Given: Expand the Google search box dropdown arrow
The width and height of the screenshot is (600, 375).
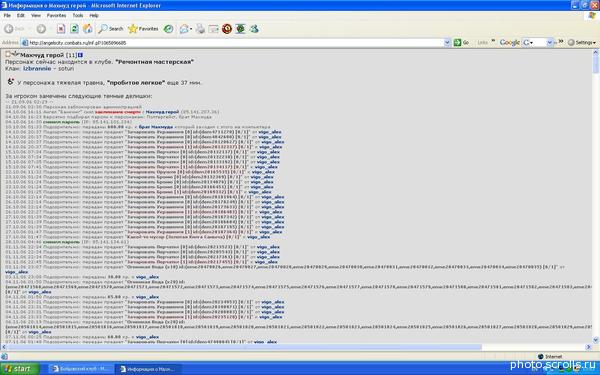Looking at the screenshot, I should point(550,42).
